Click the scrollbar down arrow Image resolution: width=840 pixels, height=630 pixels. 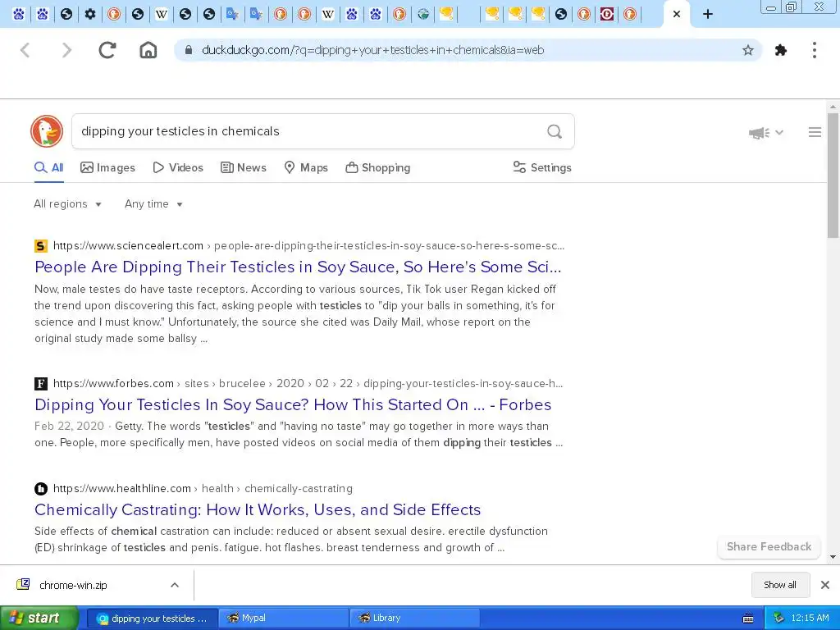point(833,557)
